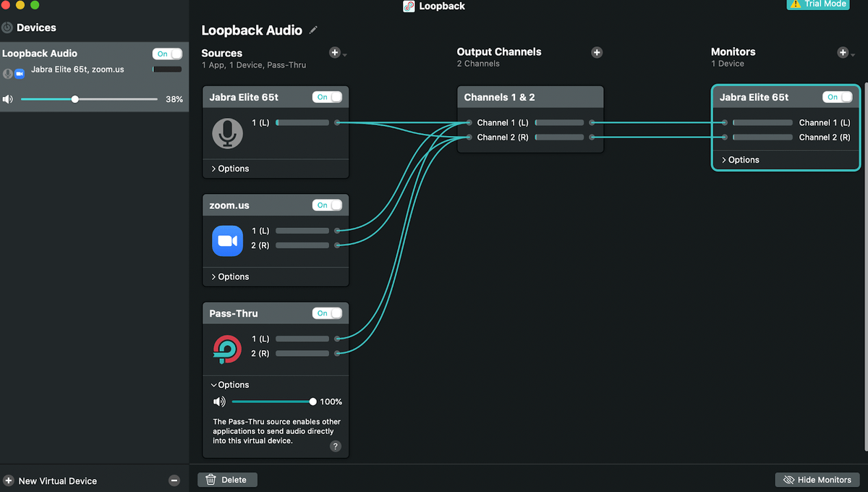The width and height of the screenshot is (868, 492).
Task: Click the small Zoom icon under Loopback Audio device
Action: 20,73
